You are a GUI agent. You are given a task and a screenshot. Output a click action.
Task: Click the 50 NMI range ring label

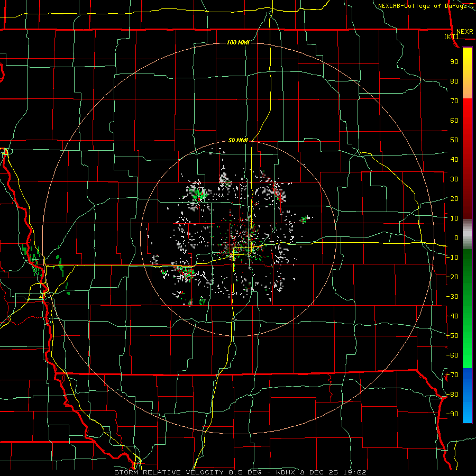(x=238, y=140)
